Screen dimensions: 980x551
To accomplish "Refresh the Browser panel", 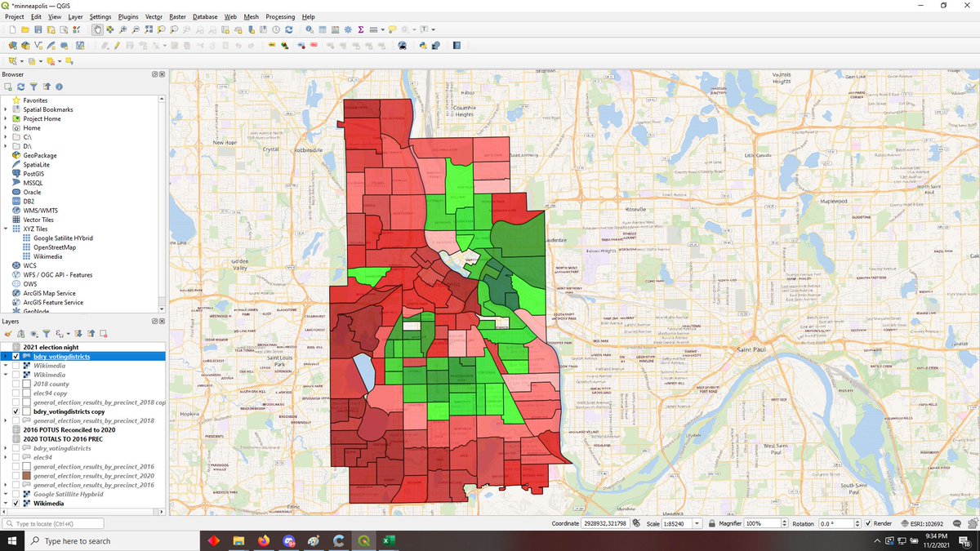I will 20,87.
